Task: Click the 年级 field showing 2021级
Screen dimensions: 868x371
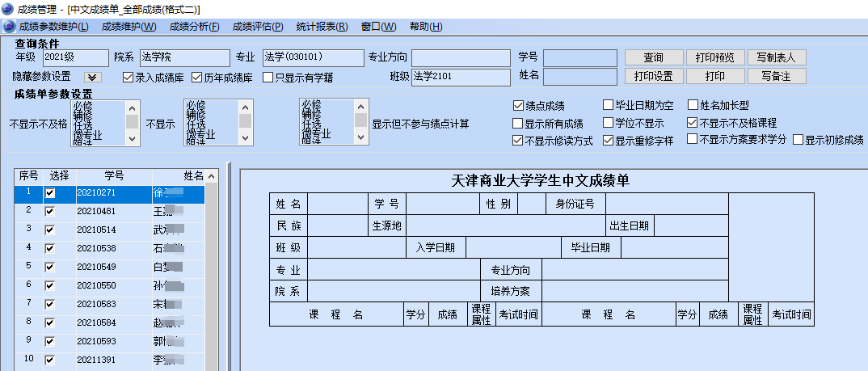Action: click(x=74, y=57)
